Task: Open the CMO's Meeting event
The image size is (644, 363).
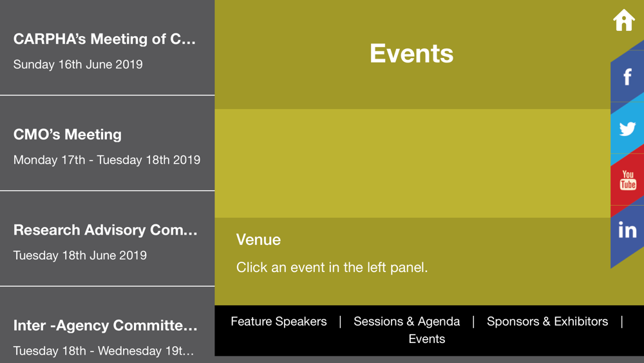Action: (68, 135)
